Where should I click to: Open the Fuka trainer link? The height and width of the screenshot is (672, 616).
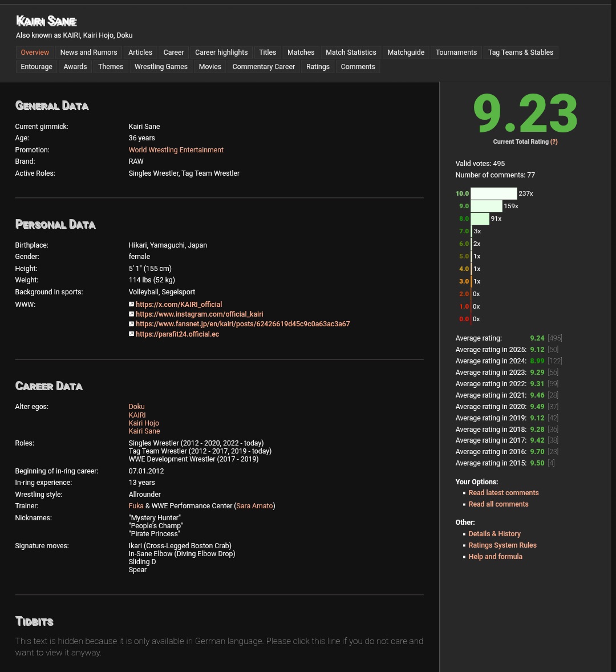coord(136,506)
